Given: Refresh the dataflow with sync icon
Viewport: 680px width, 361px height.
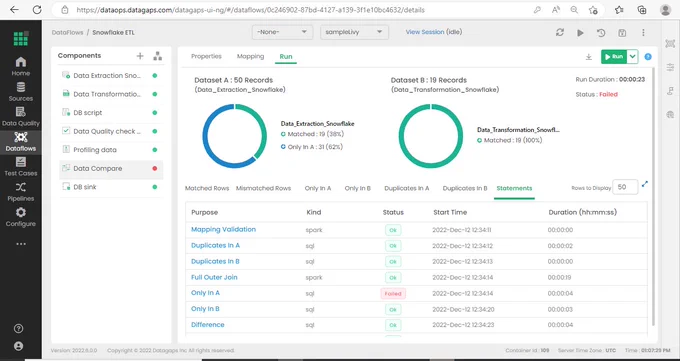Looking at the screenshot, I should (x=560, y=33).
